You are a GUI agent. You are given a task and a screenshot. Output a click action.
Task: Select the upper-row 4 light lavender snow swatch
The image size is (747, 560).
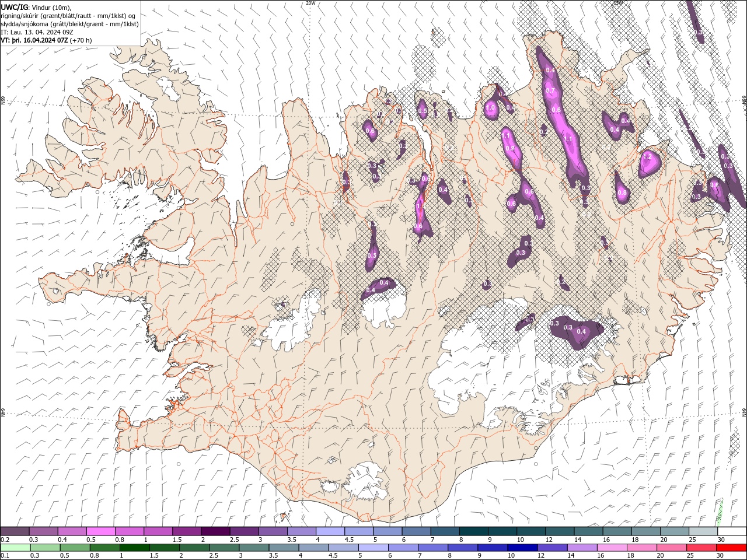(330, 531)
